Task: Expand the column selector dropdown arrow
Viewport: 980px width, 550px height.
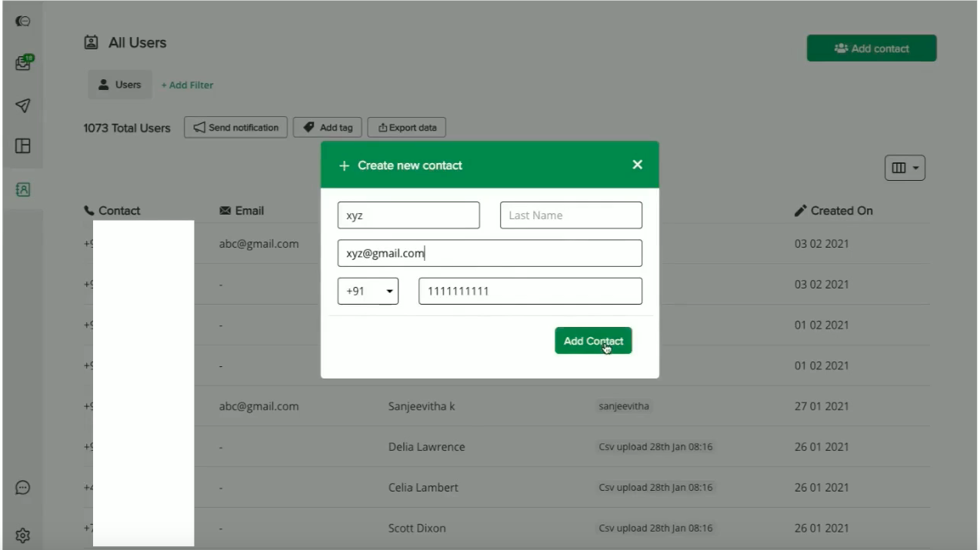Action: click(x=915, y=167)
